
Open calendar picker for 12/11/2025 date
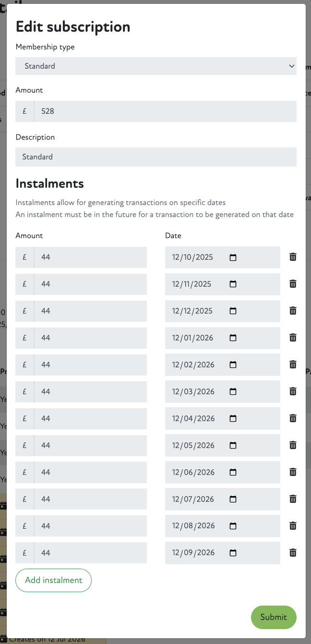233,284
